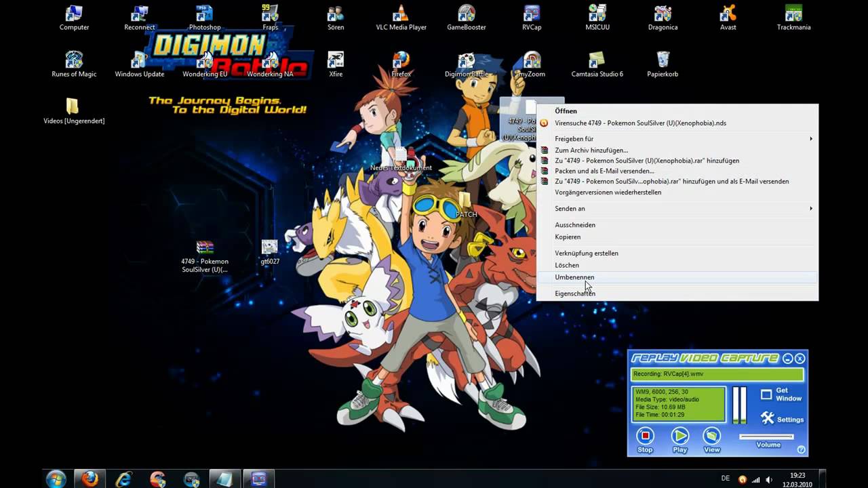This screenshot has height=488, width=868.
Task: Stop recording in Replay Video Capture
Action: tap(645, 440)
